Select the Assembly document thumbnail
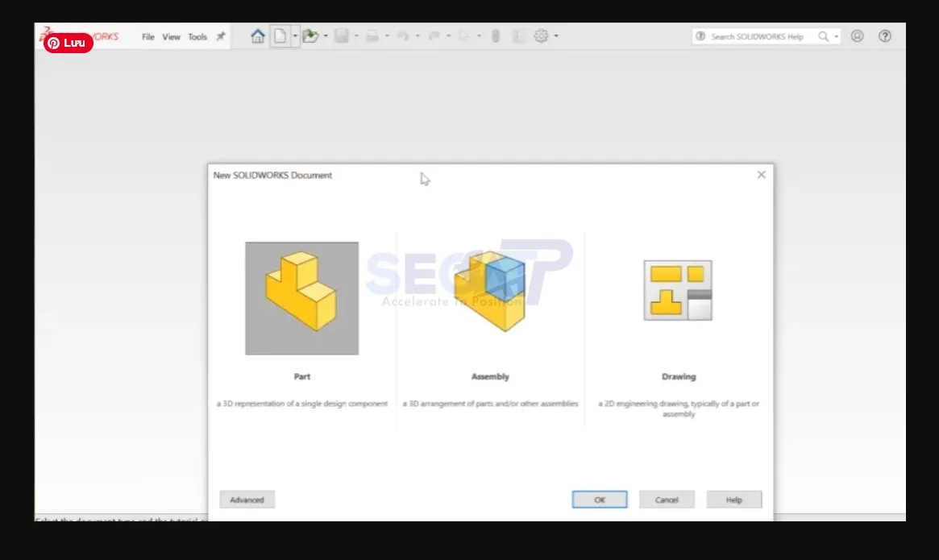 490,290
